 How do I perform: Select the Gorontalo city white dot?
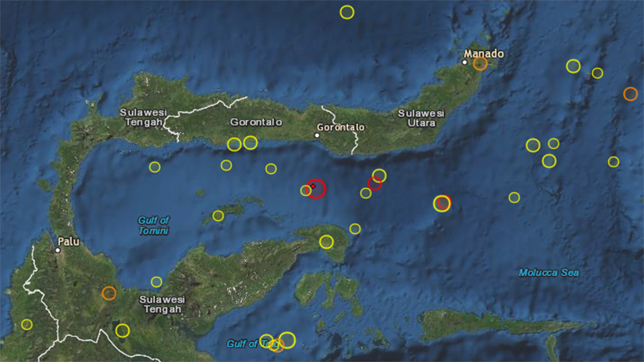(x=317, y=135)
